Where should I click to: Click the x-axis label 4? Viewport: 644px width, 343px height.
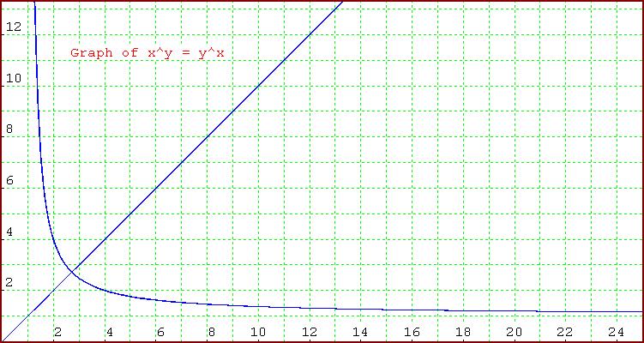109,332
